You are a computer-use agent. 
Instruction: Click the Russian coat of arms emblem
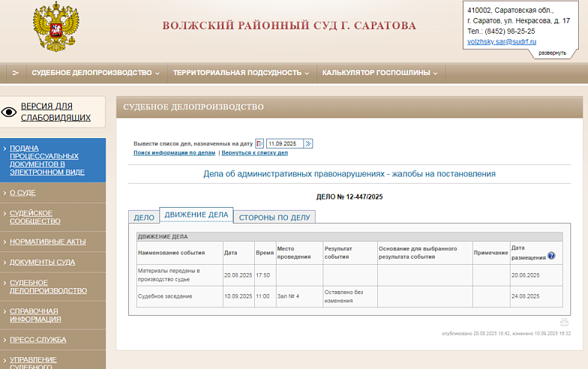55,27
